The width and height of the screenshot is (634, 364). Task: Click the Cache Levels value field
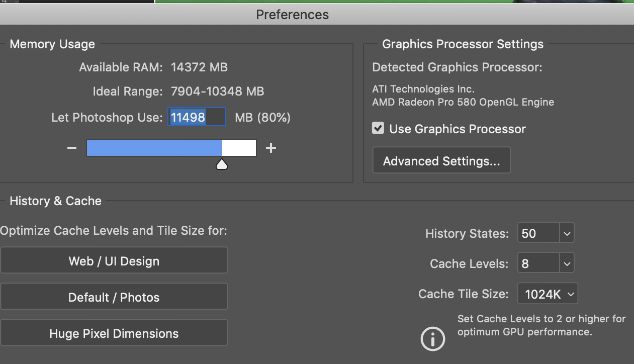click(x=538, y=263)
